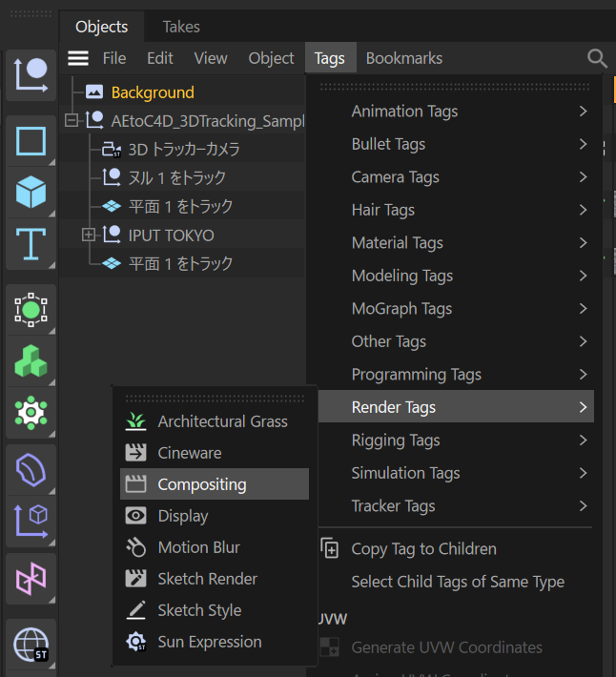Collapse the AEtoC4D_3DTracking null hierarchy
Screen dimensions: 616x677
[72, 121]
